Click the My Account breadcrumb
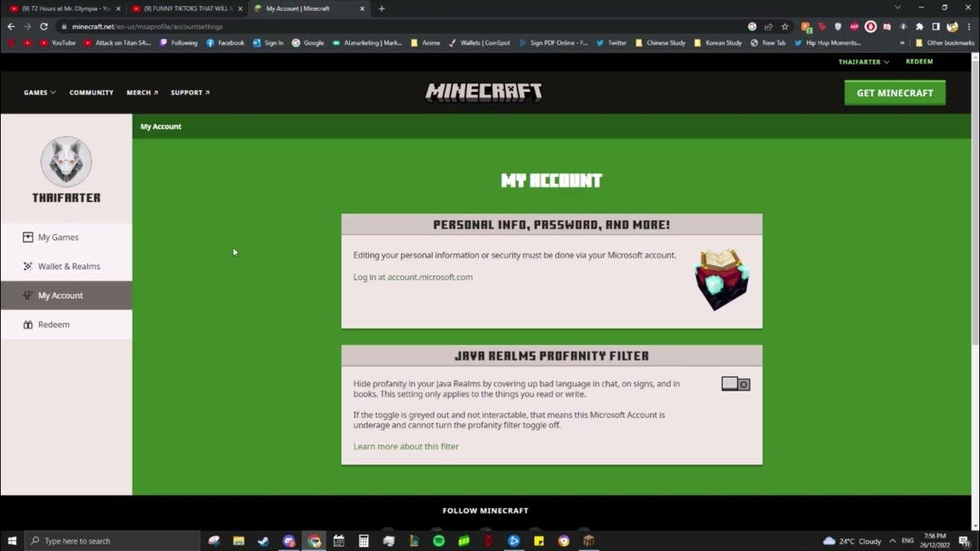 [x=161, y=126]
